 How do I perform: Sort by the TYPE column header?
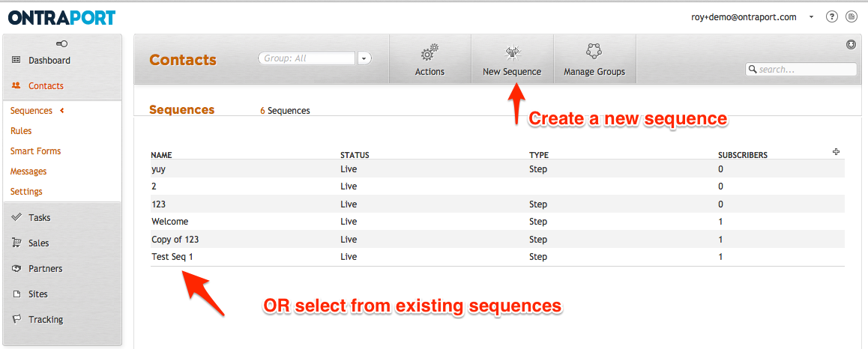tap(539, 156)
